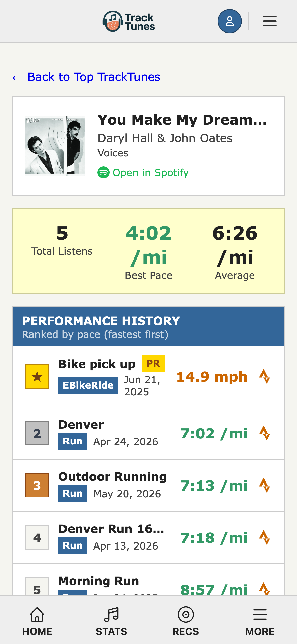Go to Home tab
The width and height of the screenshot is (297, 644).
coord(37,621)
